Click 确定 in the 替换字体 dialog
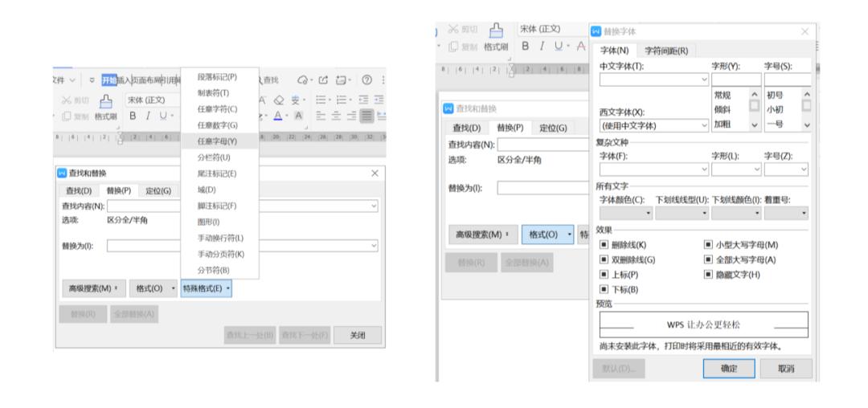Image resolution: width=868 pixels, height=408 pixels. [x=729, y=368]
